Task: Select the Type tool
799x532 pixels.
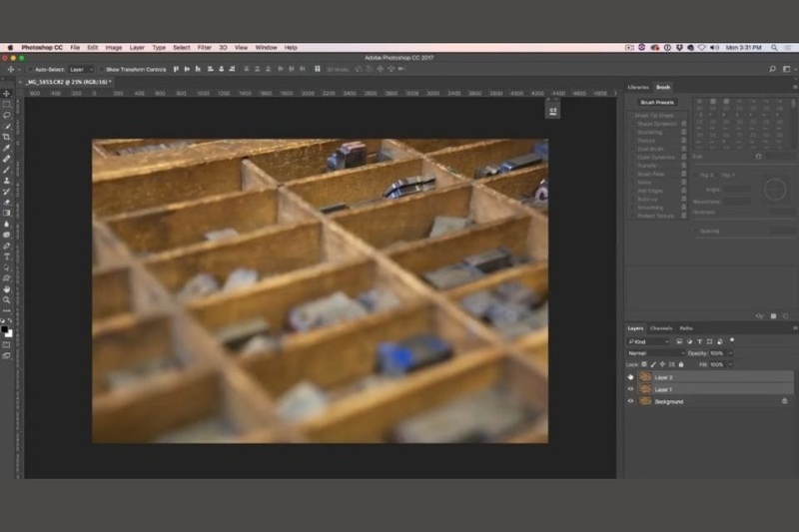Action: (7, 257)
